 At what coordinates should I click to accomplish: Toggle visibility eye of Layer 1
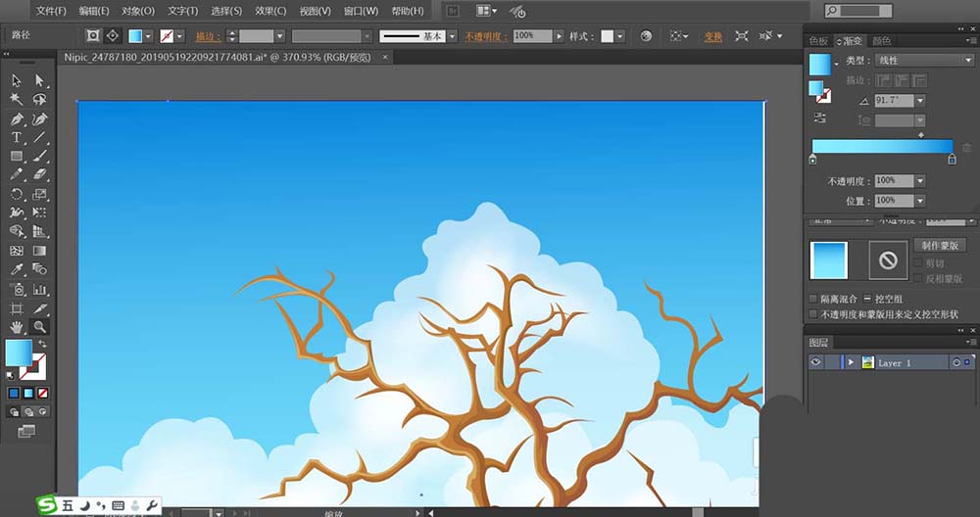coord(815,362)
